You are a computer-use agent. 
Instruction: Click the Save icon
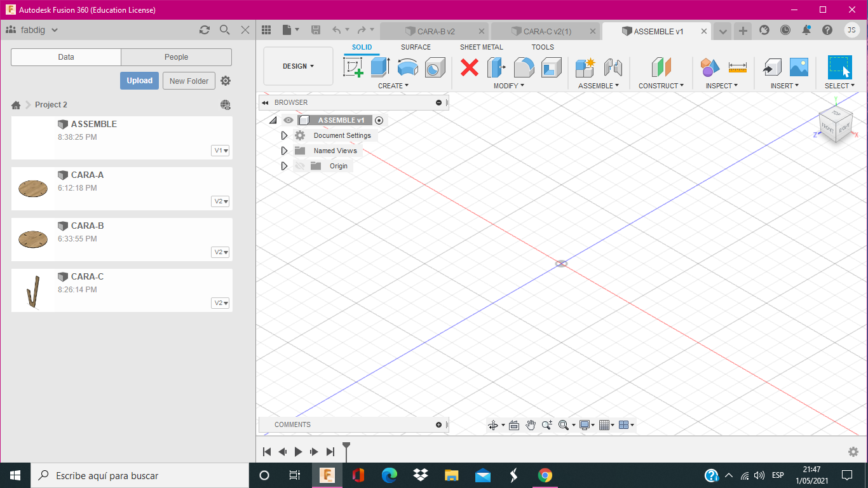point(316,30)
